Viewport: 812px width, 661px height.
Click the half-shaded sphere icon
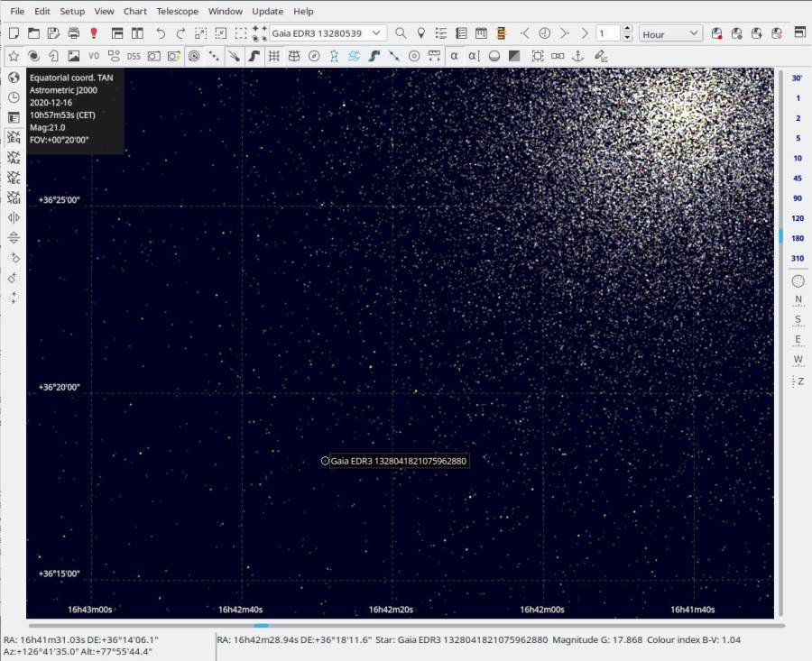point(494,56)
